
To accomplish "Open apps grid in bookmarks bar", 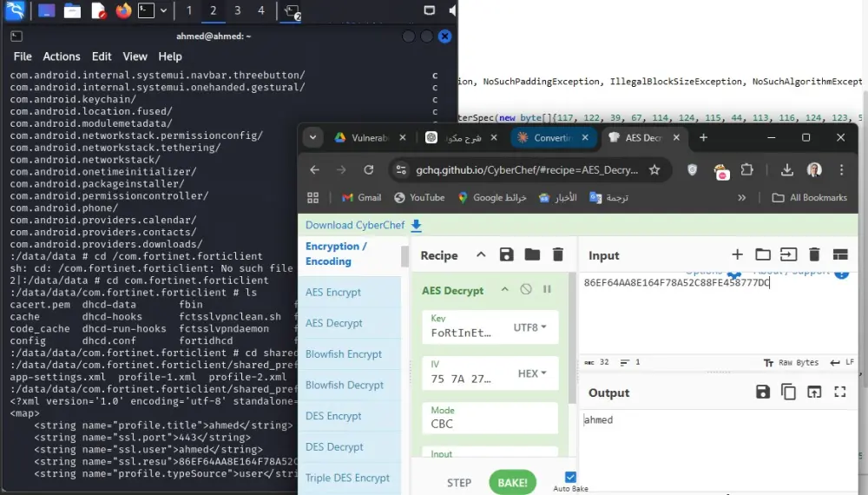I will click(312, 198).
